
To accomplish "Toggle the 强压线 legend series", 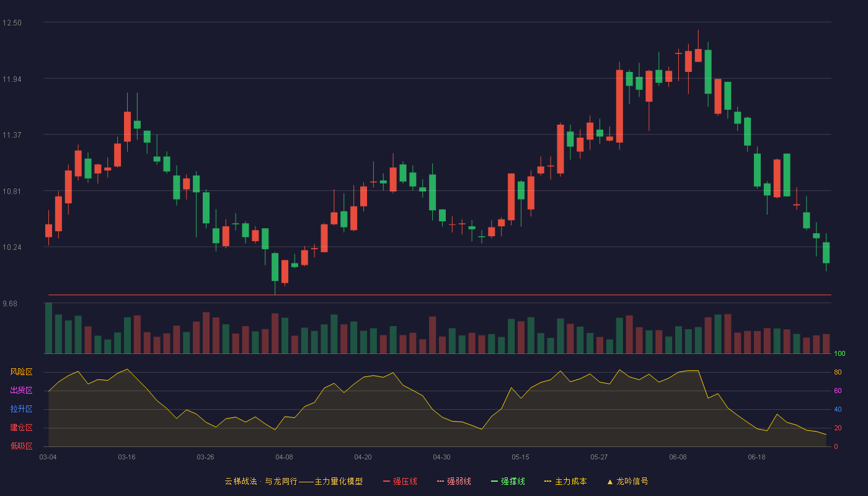I will (400, 481).
